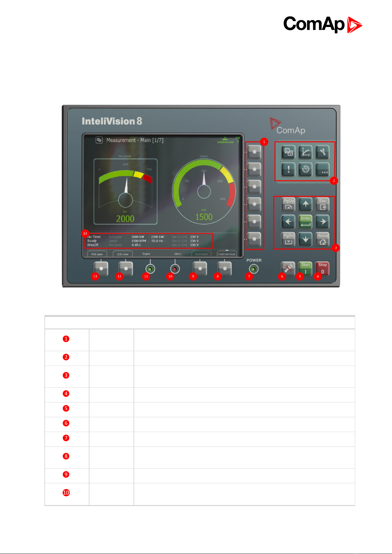
Task: Click the screen icon beside Measurement title
Action: [99, 140]
